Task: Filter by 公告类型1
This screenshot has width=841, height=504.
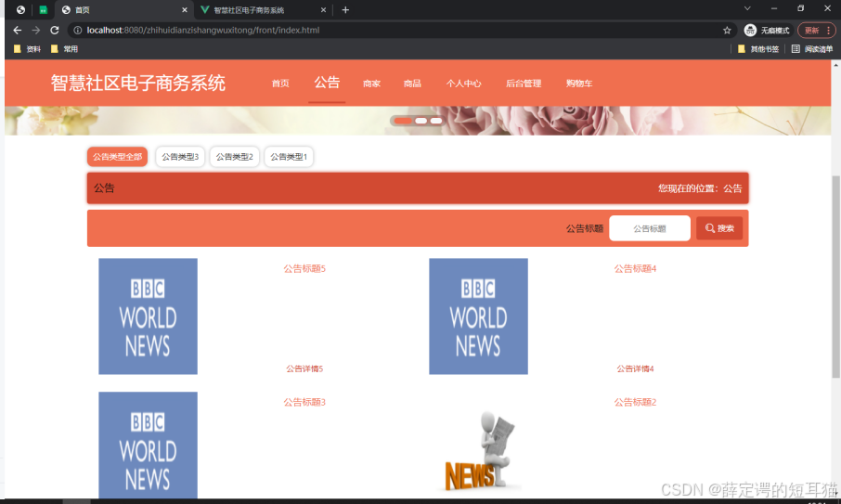Action: point(289,157)
